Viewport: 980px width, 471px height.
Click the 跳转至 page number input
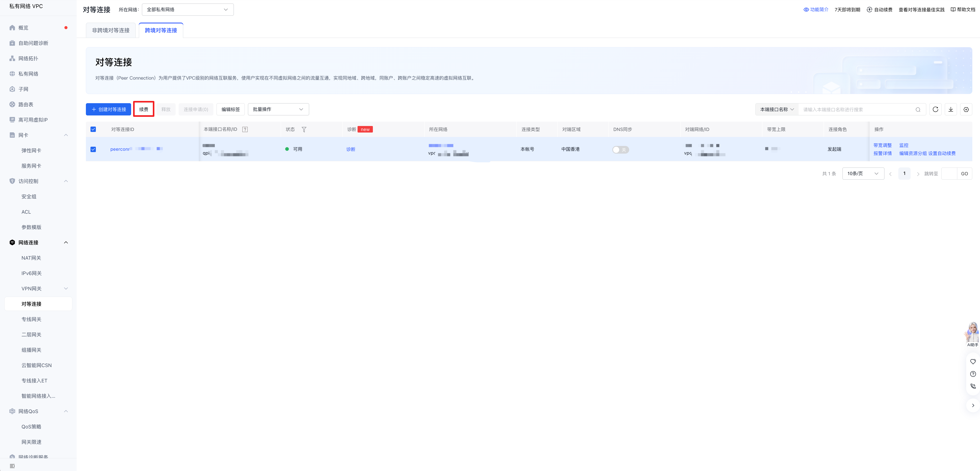coord(949,174)
